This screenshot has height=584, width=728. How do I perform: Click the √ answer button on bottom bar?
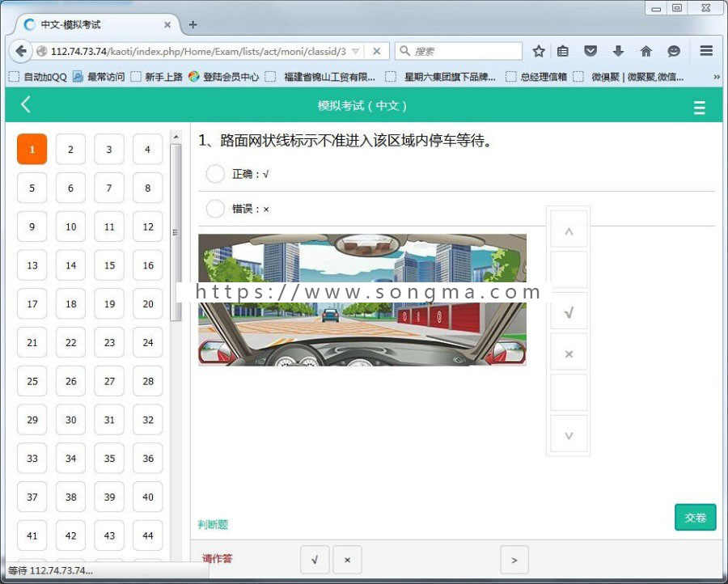point(315,559)
